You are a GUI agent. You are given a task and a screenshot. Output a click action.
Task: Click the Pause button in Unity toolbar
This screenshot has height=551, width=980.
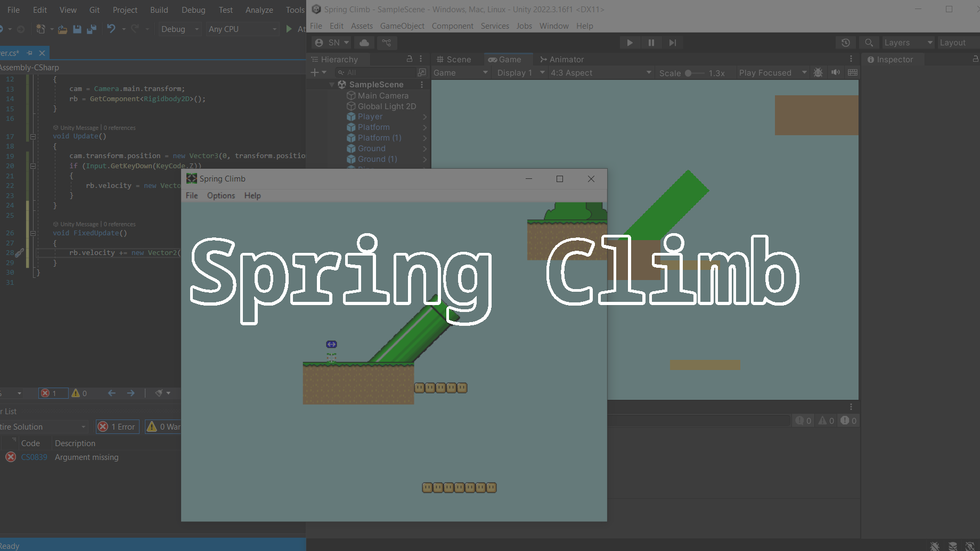coord(651,43)
